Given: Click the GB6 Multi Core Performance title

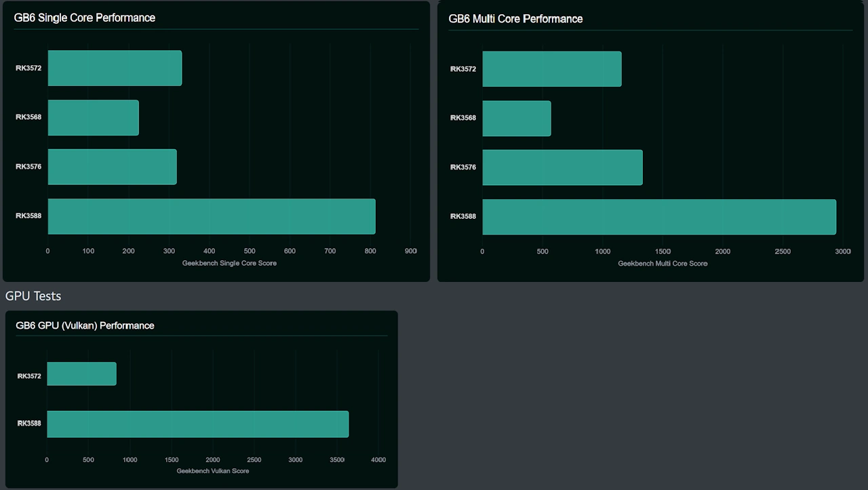Looking at the screenshot, I should tap(515, 18).
